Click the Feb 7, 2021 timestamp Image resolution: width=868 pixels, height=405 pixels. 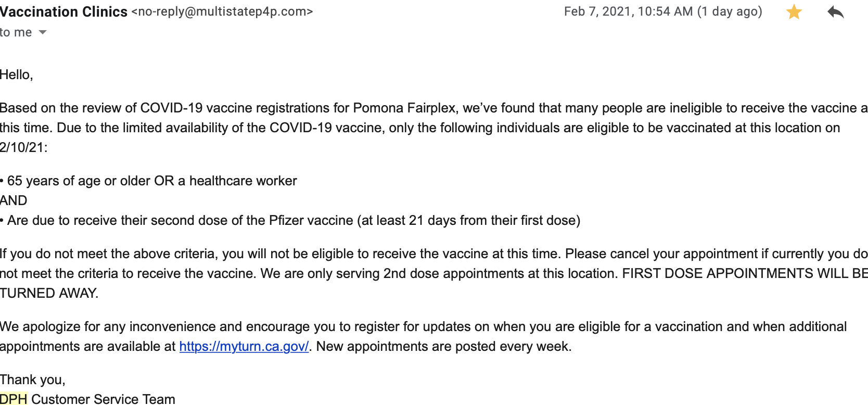pos(629,11)
